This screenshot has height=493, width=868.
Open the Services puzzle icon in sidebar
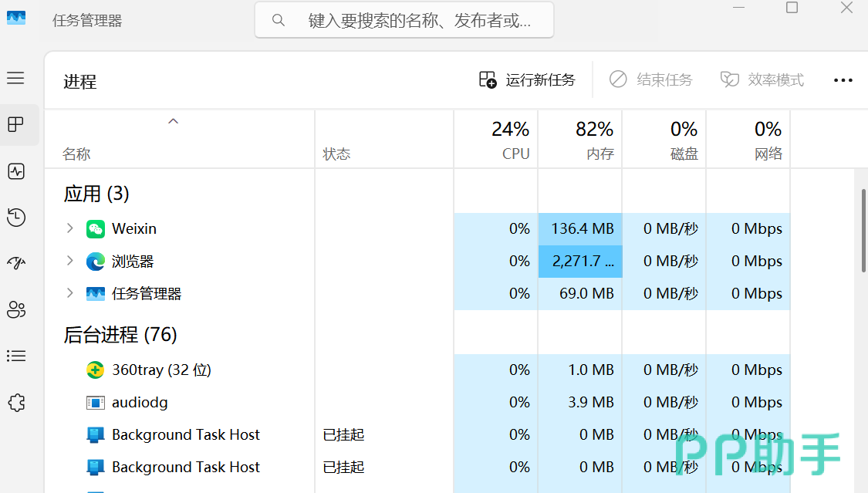[17, 402]
